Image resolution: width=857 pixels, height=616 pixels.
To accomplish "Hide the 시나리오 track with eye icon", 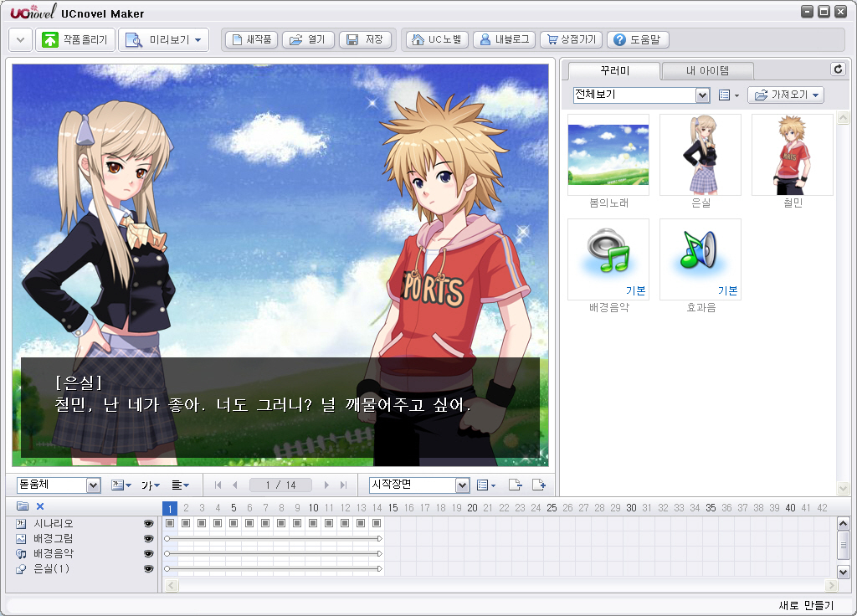I will 149,524.
